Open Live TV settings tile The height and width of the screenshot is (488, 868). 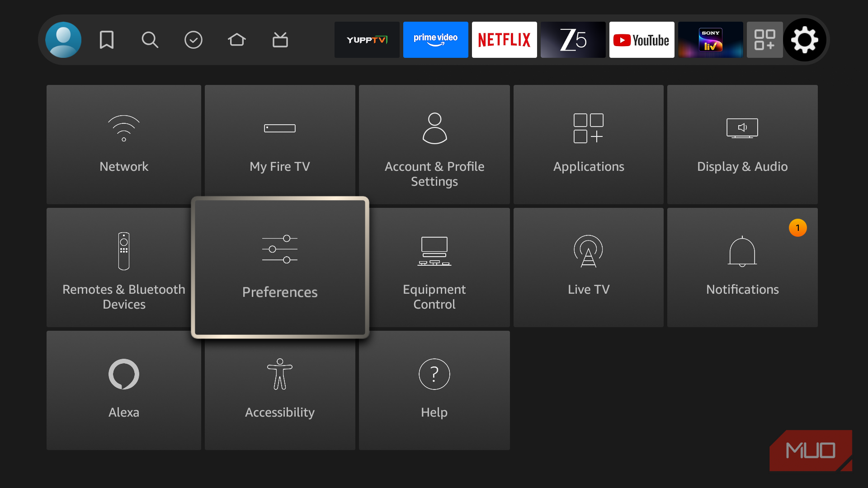589,267
